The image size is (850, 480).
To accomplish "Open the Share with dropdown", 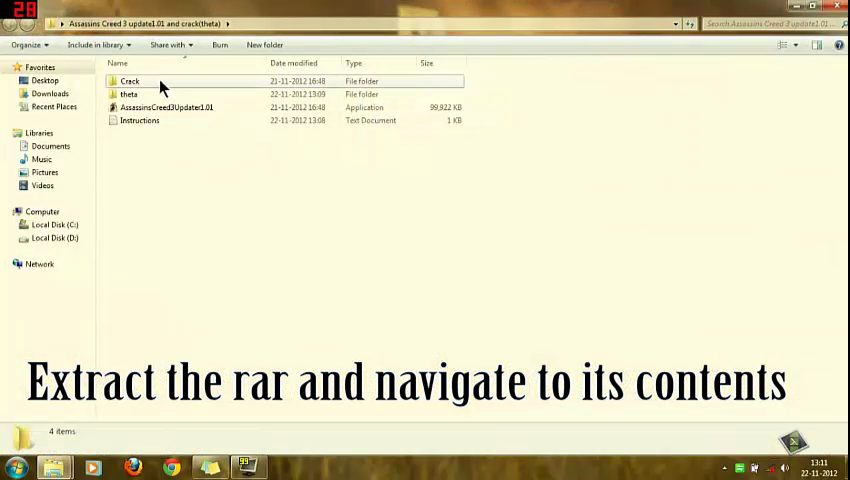I will (x=171, y=45).
